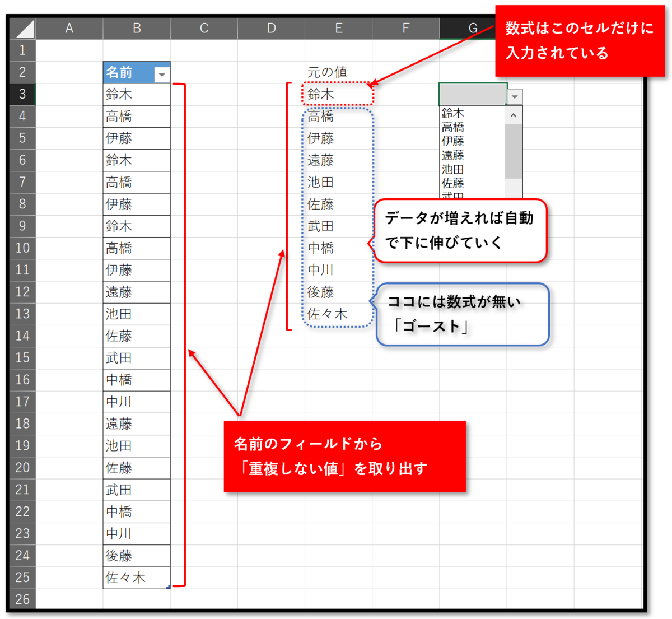Choose 伊藤 in the dropdown list

click(472, 141)
